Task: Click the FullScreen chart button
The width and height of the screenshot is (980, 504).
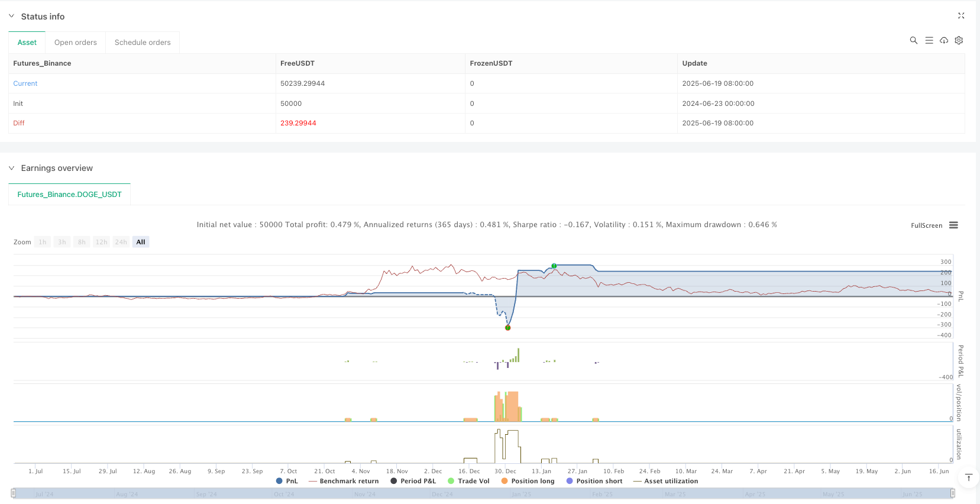Action: [926, 225]
